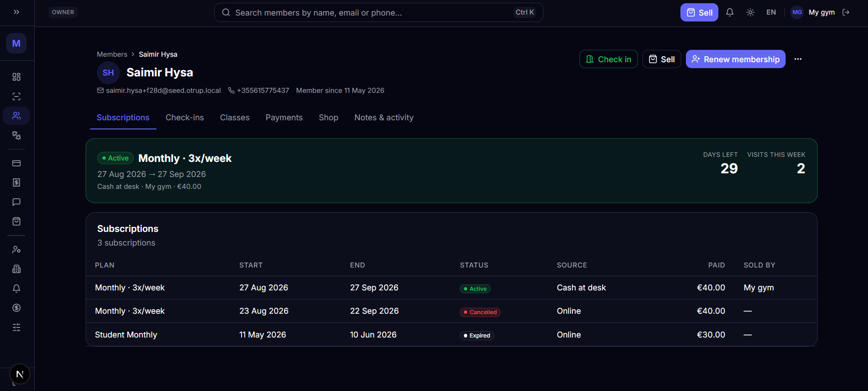Select the Monthly 3x/week row starting 27 Aug 2026
This screenshot has height=391, width=868.
[451, 288]
